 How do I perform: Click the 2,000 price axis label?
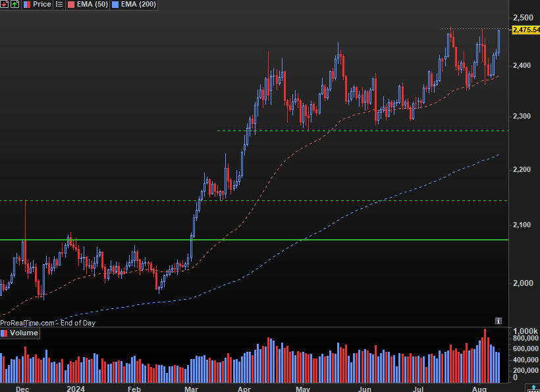pos(523,283)
